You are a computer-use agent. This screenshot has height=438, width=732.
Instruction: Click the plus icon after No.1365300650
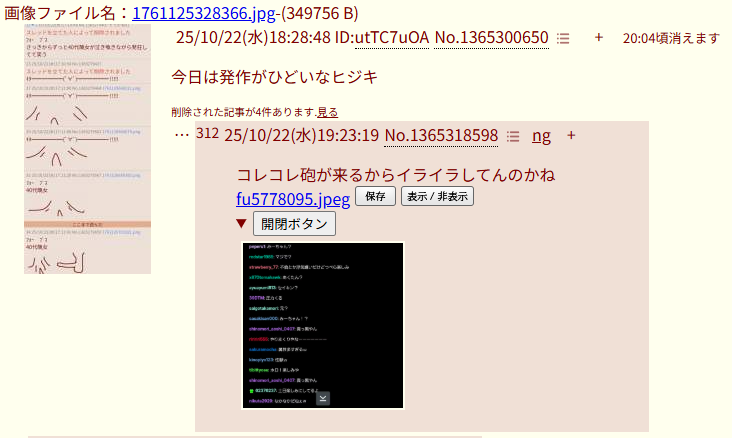point(598,37)
